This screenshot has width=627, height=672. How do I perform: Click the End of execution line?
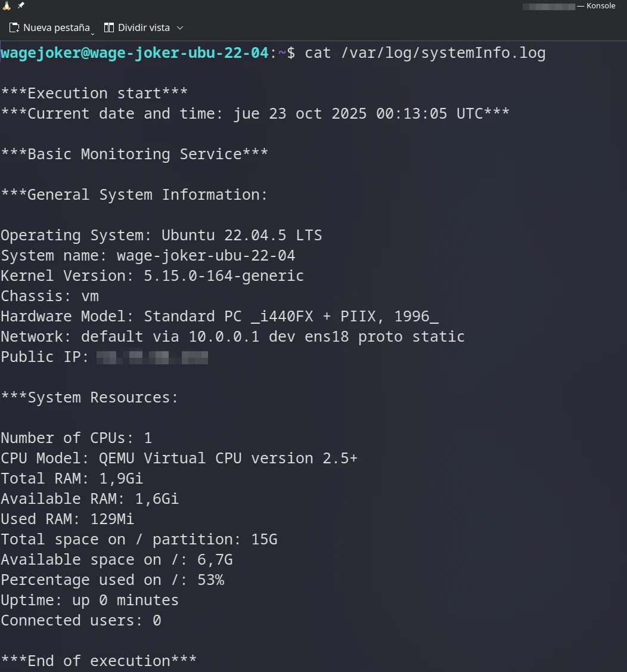98,661
